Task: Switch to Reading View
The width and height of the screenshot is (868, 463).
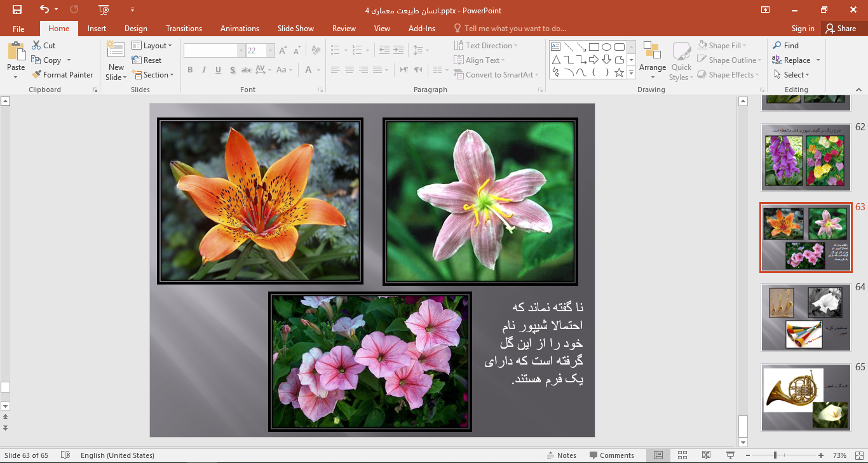Action: coord(706,455)
